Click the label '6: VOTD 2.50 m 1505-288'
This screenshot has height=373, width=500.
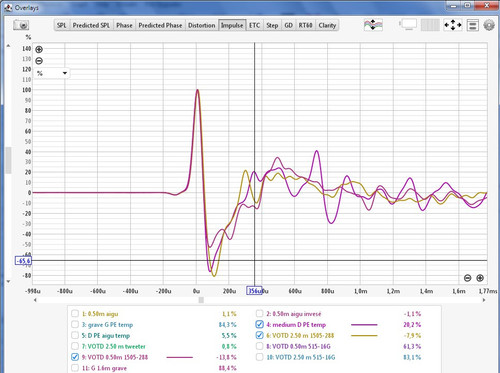tap(300, 335)
